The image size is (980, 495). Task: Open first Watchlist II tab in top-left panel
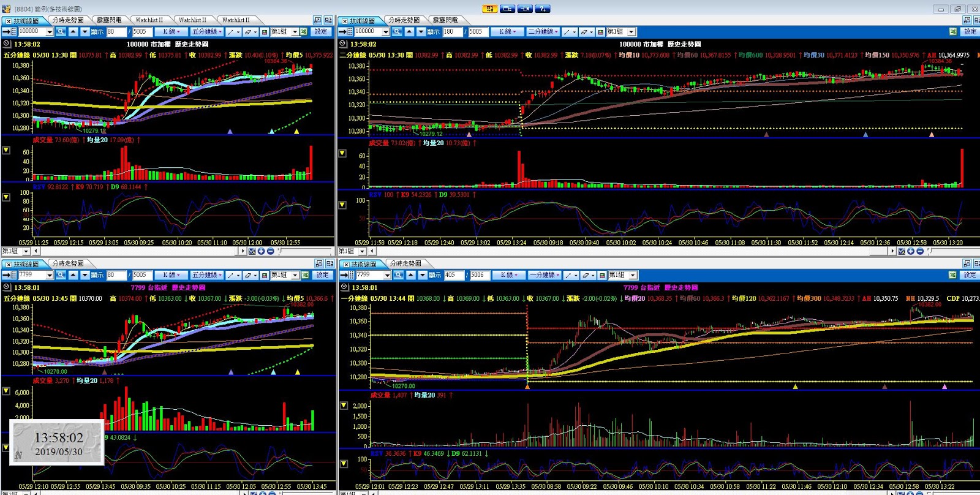pos(149,20)
